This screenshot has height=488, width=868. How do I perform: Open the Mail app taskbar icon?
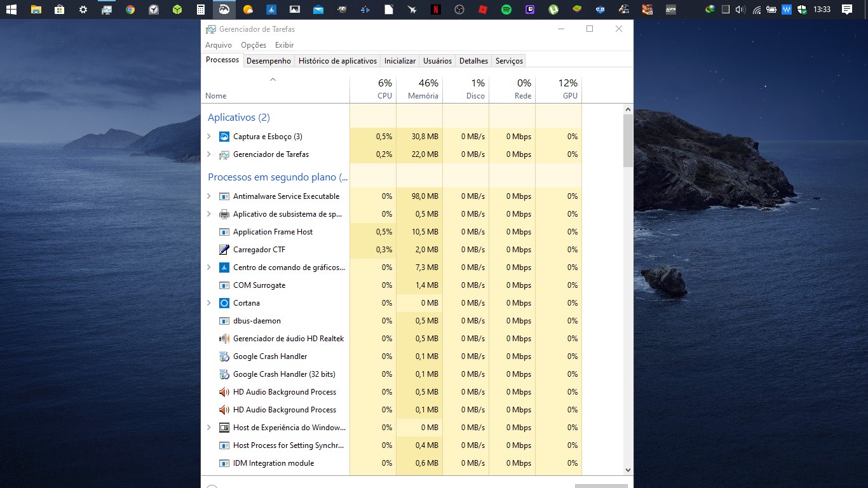(x=318, y=10)
